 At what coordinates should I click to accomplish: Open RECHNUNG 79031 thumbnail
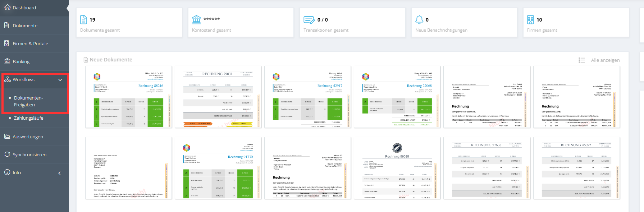218,97
